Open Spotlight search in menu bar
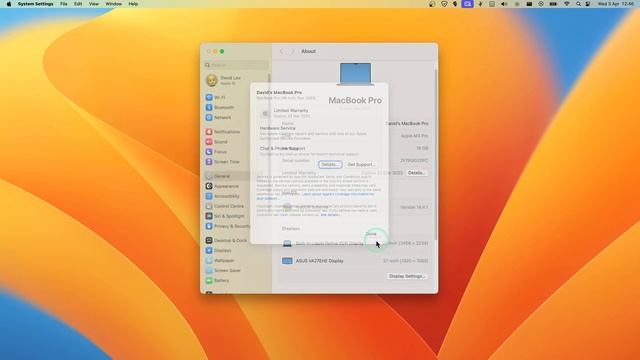 pyautogui.click(x=578, y=4)
